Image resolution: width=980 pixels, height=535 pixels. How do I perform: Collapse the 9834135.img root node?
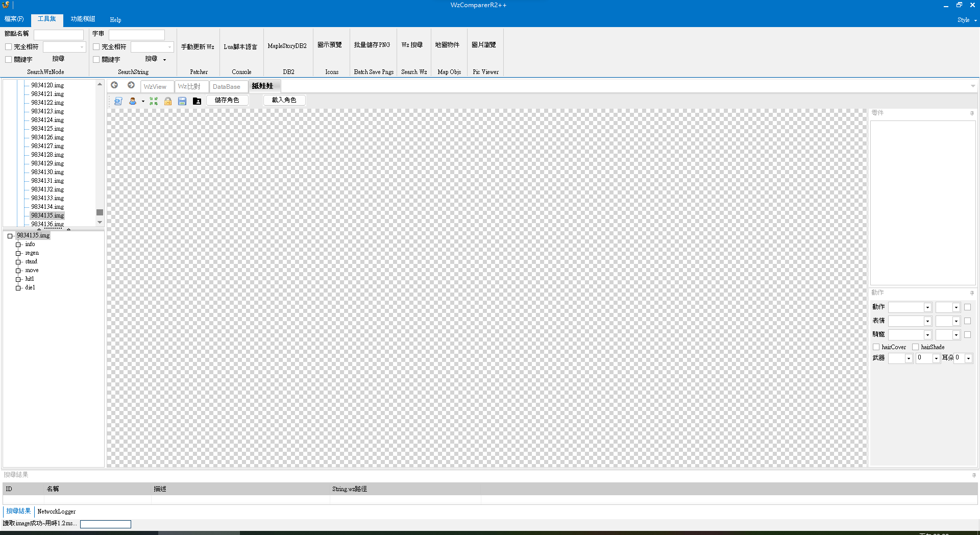pyautogui.click(x=10, y=236)
